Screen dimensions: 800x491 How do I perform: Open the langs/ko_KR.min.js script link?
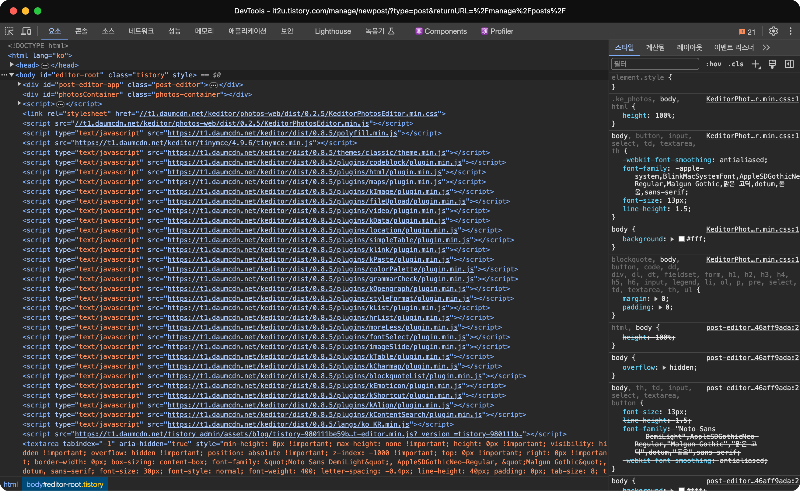pyautogui.click(x=288, y=425)
